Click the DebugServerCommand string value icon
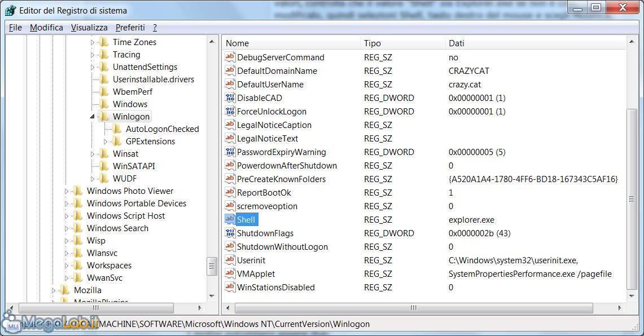Viewport: 644px width, 336px height. click(230, 57)
